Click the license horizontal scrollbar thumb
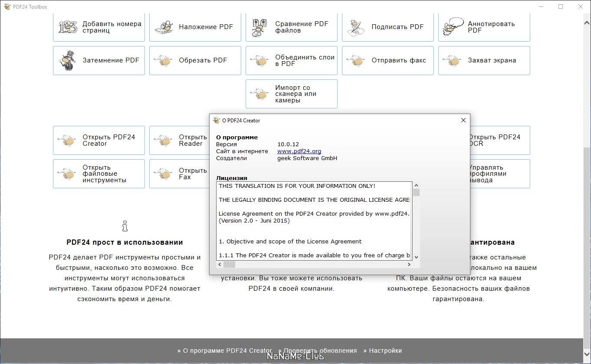Viewport: 591px width, 364px height. point(229,264)
